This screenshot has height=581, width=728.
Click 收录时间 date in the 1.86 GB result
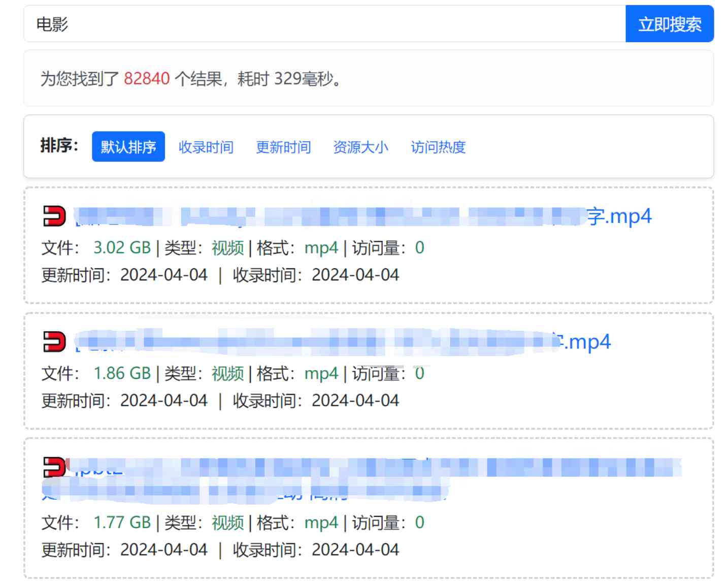point(355,401)
